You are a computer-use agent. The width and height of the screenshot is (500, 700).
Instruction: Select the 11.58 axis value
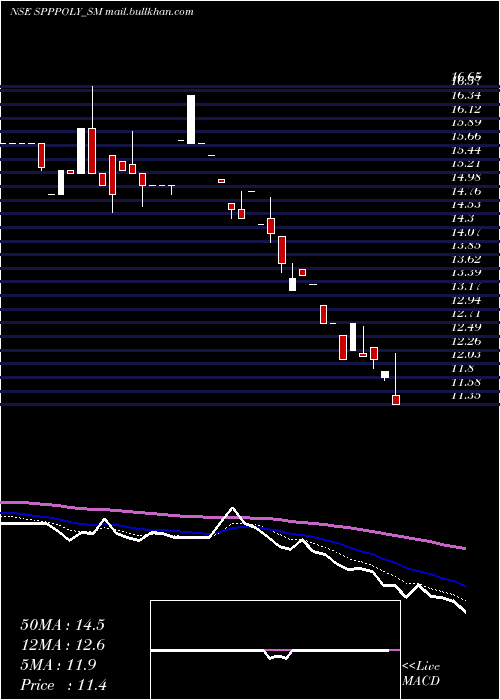(466, 382)
